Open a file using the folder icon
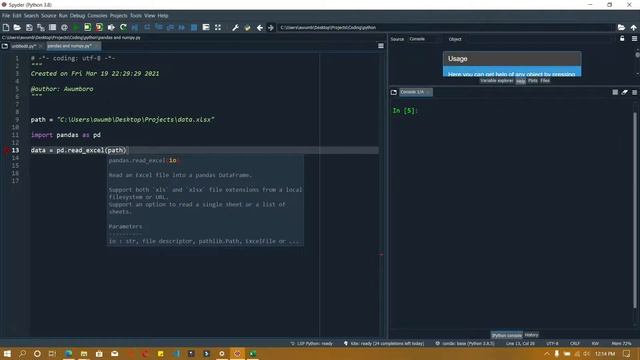The height and width of the screenshot is (360, 640). [17, 27]
